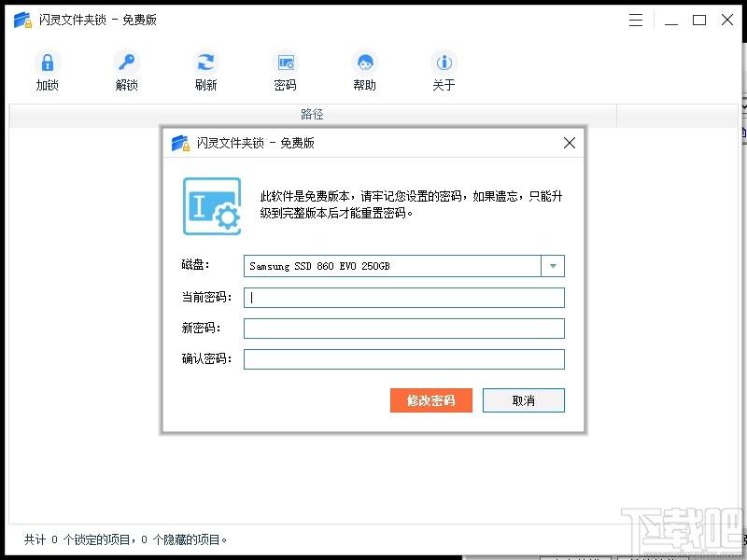Select the Samsung SSD 860 EVO combo box
The height and width of the screenshot is (560, 747).
404,266
